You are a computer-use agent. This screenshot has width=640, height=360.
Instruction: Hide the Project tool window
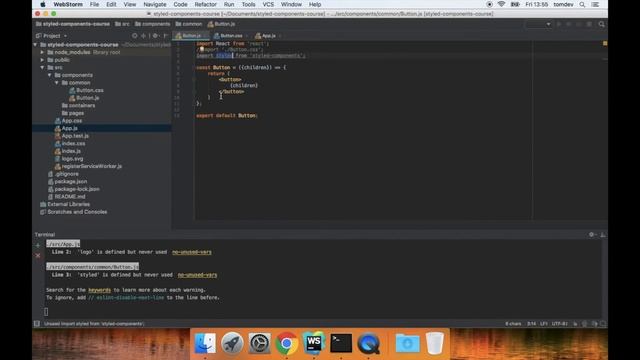(x=165, y=36)
